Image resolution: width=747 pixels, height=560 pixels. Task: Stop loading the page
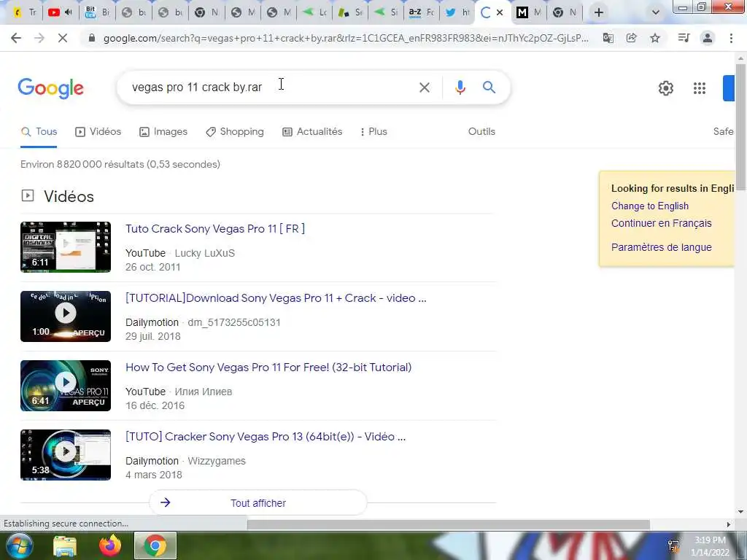click(x=63, y=38)
